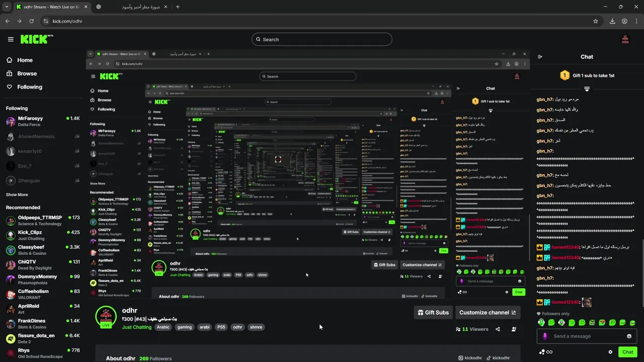644x362 pixels.
Task: Click the gold number 1 gift badge
Action: (565, 75)
